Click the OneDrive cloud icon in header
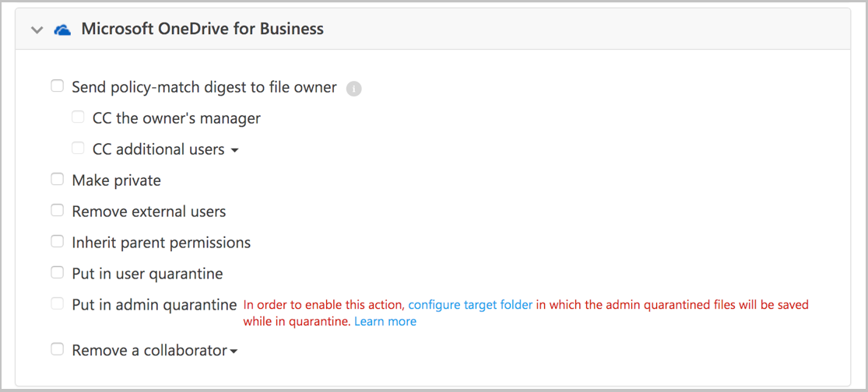The width and height of the screenshot is (868, 392). [x=62, y=30]
